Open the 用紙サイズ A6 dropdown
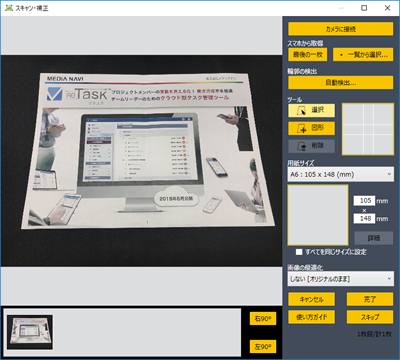The image size is (400, 360). (x=340, y=174)
